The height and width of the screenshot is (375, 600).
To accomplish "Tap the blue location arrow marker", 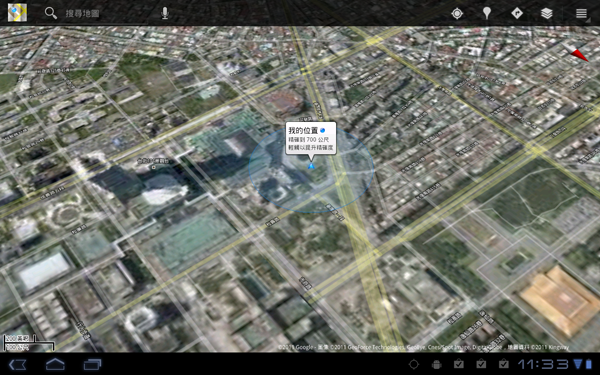I will [x=311, y=166].
